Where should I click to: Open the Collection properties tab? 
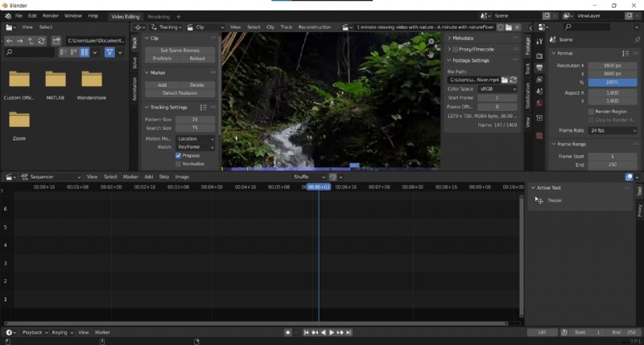click(x=539, y=117)
